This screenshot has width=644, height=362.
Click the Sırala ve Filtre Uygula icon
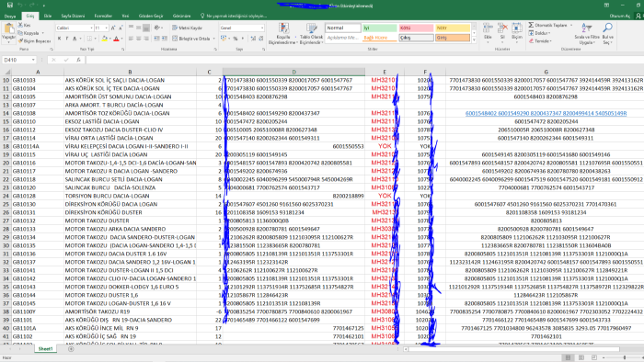click(587, 28)
